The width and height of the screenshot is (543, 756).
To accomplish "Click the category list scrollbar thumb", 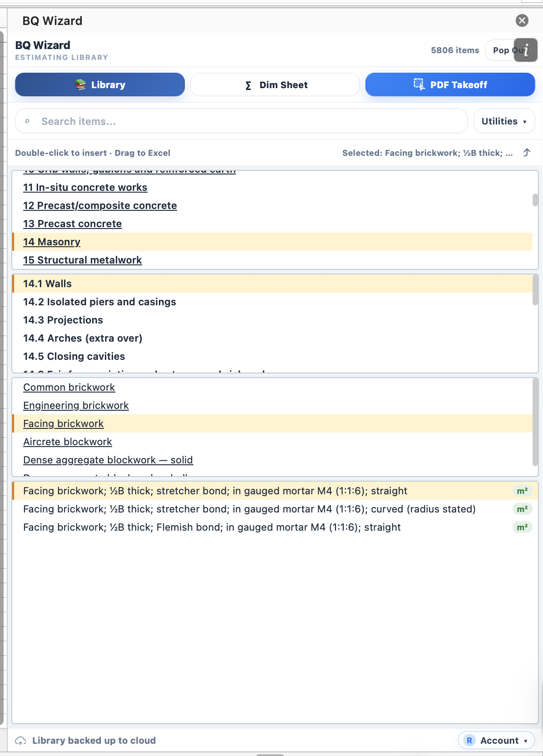I will tap(535, 200).
